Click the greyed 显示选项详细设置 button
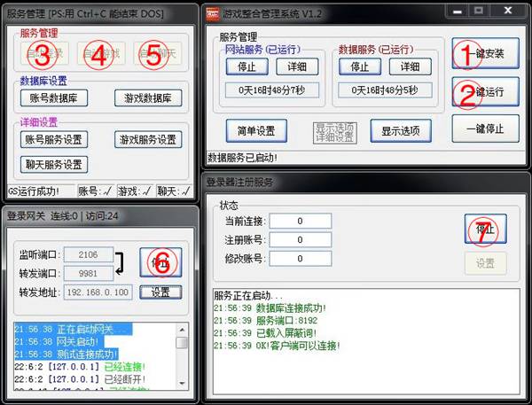532x405 pixels. click(x=335, y=133)
